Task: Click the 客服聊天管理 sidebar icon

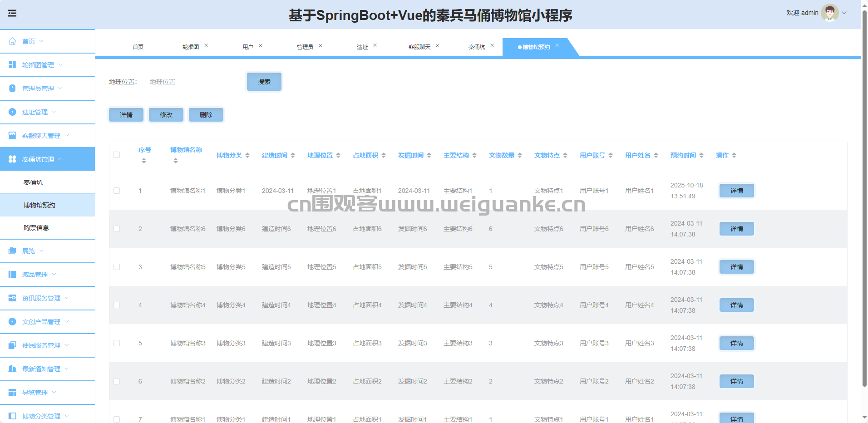Action: [x=12, y=136]
